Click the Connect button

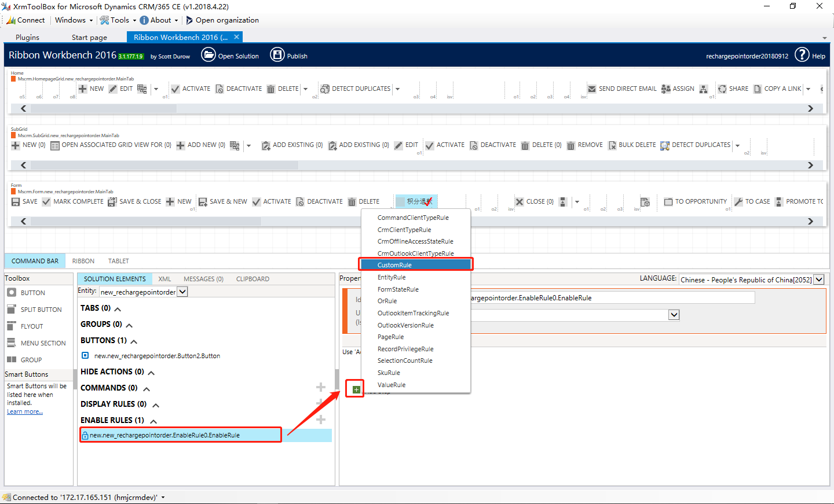coord(26,20)
